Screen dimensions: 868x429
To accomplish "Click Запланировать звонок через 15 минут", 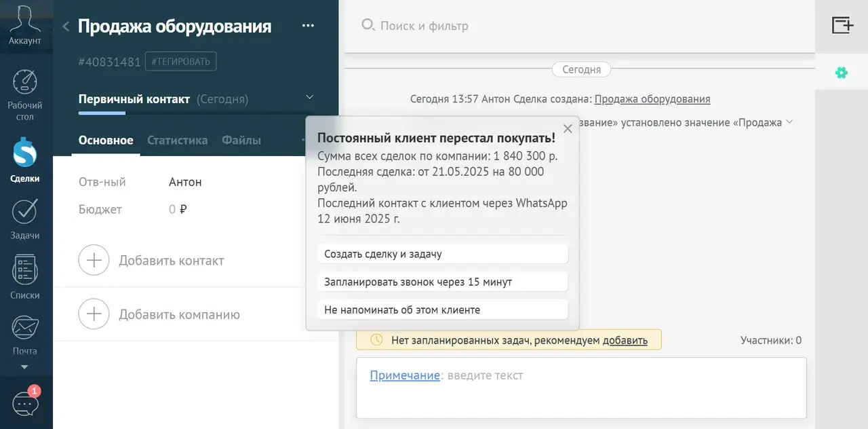I will point(443,282).
